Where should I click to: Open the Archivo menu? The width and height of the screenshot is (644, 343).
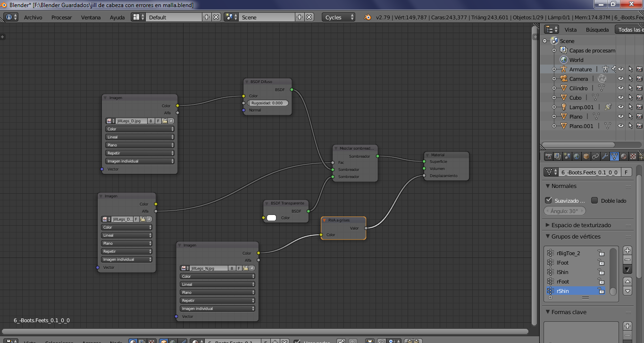point(33,17)
